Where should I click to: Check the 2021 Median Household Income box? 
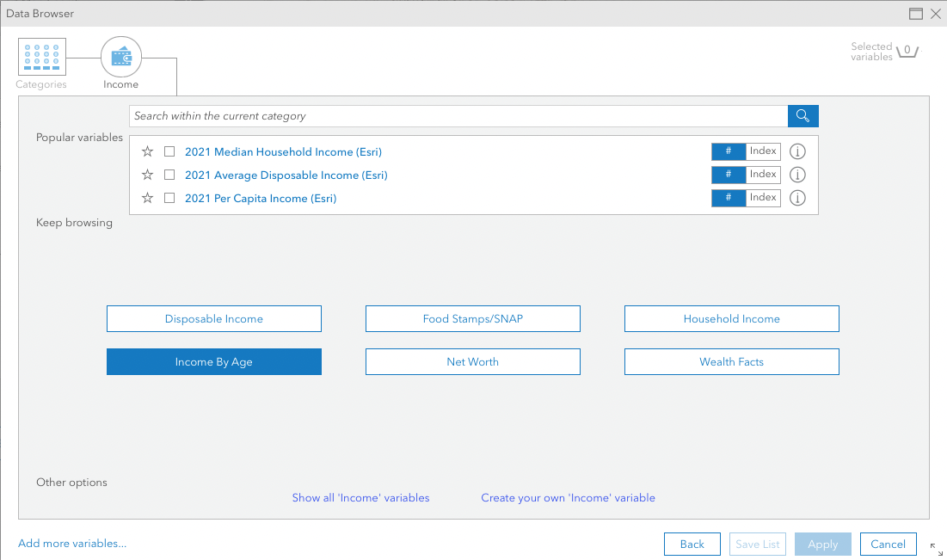pyautogui.click(x=169, y=151)
